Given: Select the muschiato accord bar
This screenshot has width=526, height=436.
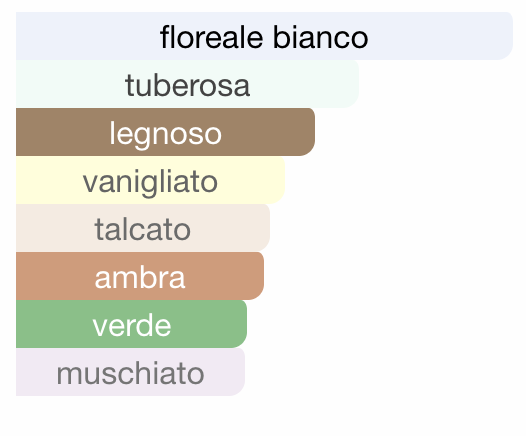Looking at the screenshot, I should [x=130, y=372].
